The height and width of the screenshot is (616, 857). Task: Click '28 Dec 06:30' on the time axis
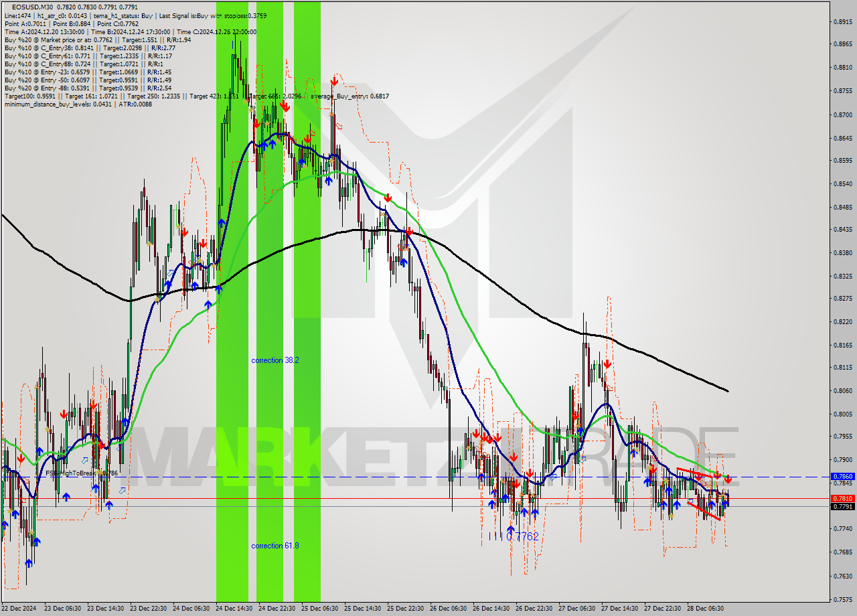pos(705,609)
